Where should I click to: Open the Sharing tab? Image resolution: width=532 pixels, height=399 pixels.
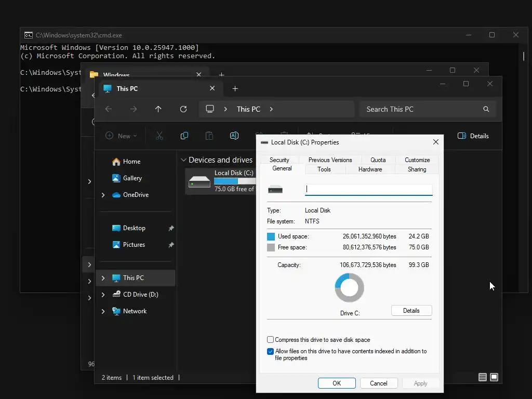[x=417, y=169]
